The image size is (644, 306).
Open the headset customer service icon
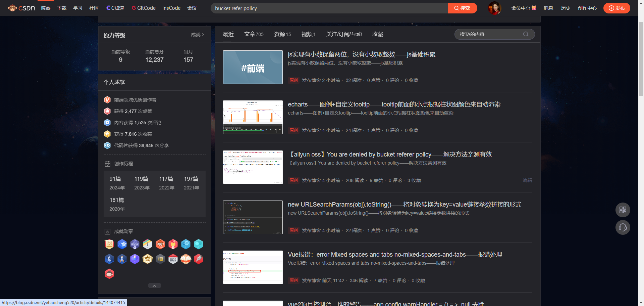623,227
